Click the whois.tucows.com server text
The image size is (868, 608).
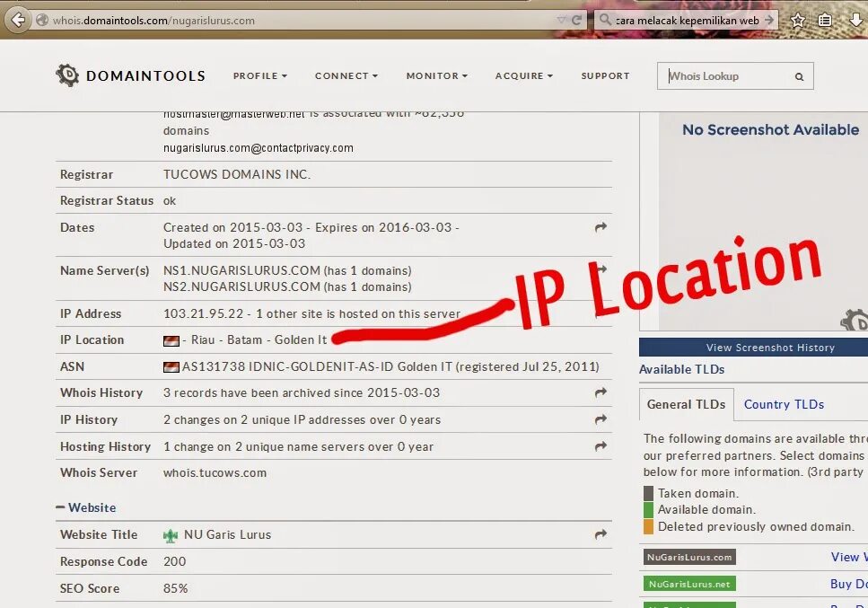tap(215, 473)
